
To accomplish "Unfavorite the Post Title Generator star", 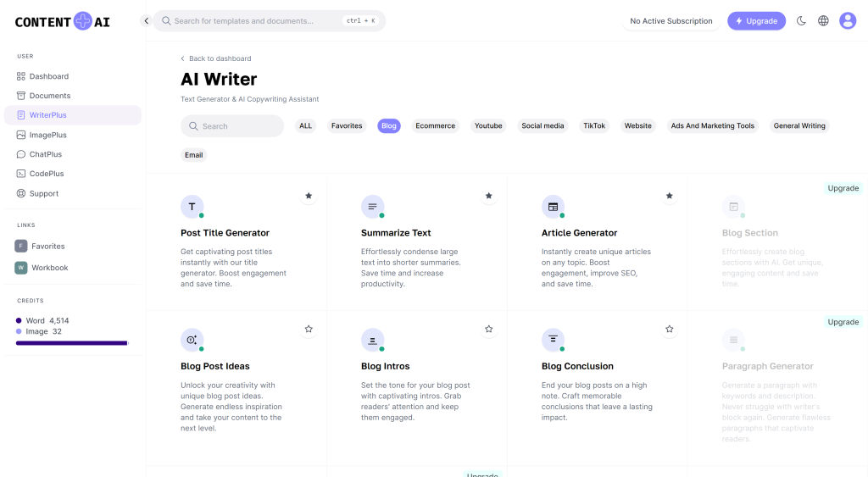I will 309,196.
